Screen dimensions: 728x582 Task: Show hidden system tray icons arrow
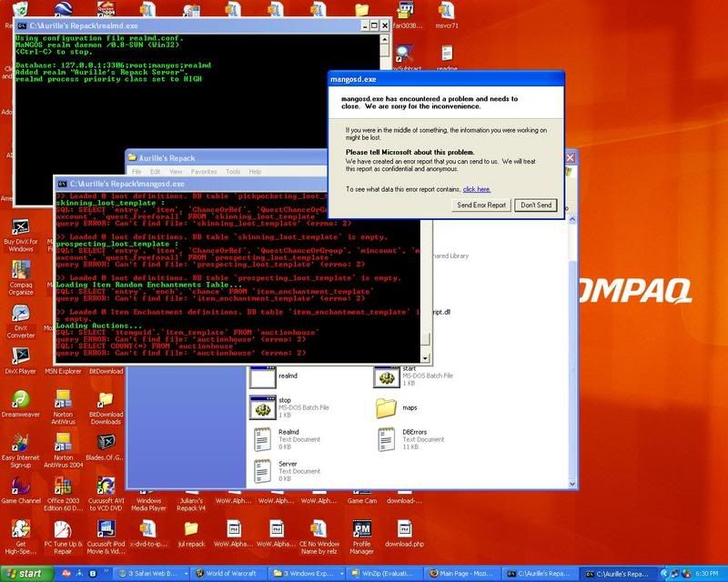pyautogui.click(x=664, y=574)
